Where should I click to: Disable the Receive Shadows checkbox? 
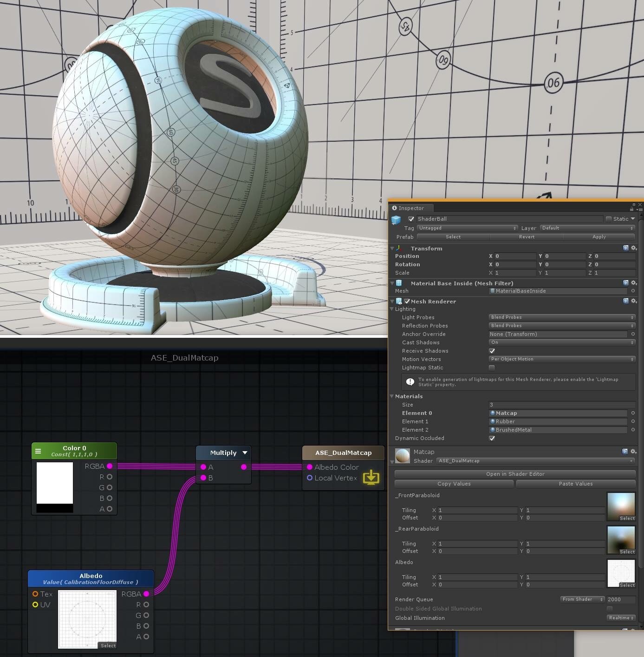tap(492, 351)
